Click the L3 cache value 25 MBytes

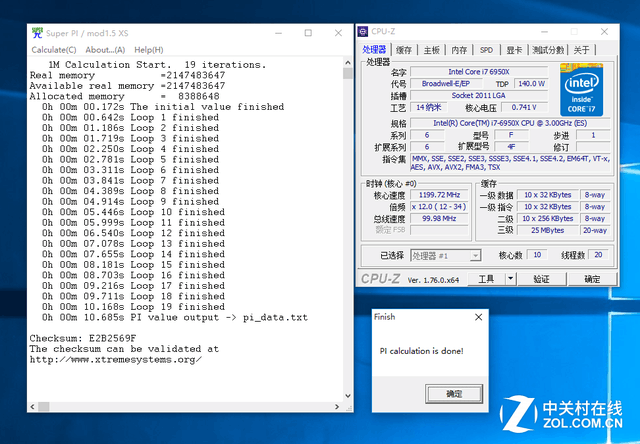tap(547, 231)
